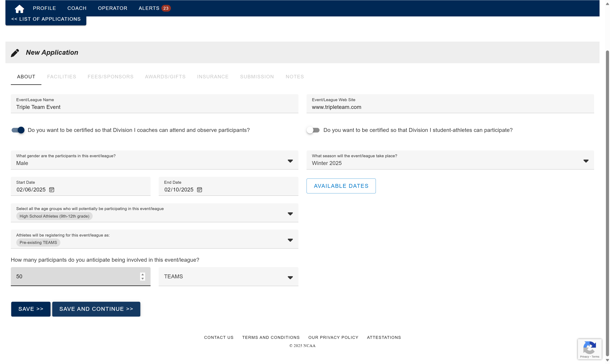The height and width of the screenshot is (364, 610).
Task: Click the Start Date field value
Action: pyautogui.click(x=31, y=190)
